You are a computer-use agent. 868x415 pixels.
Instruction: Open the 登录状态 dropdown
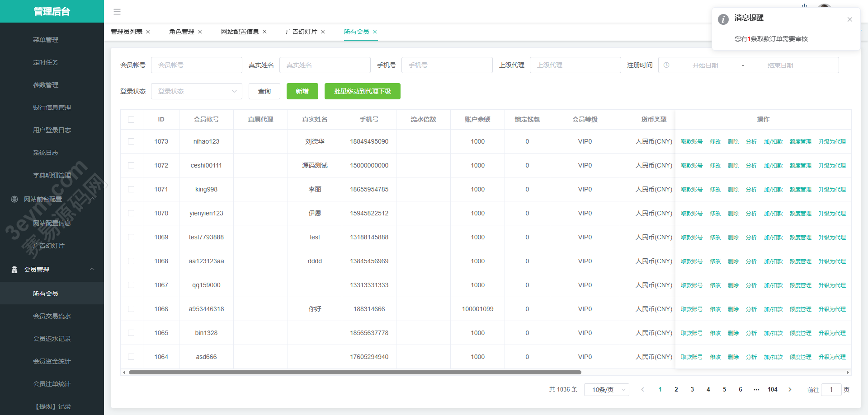coord(197,91)
